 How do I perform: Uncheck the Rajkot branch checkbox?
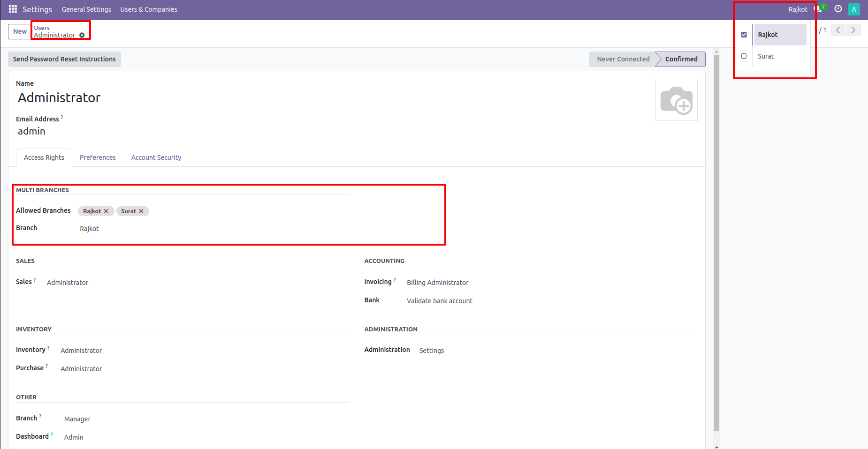pos(744,34)
